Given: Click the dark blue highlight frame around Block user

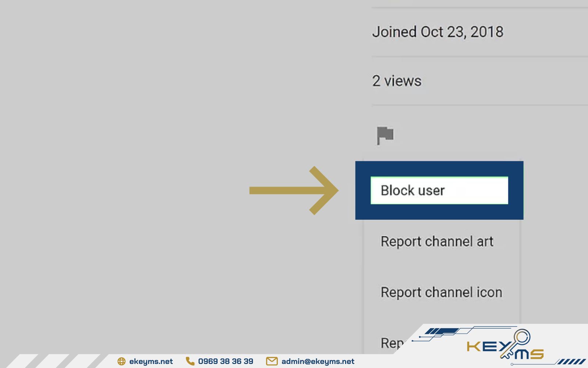Looking at the screenshot, I should [439, 168].
